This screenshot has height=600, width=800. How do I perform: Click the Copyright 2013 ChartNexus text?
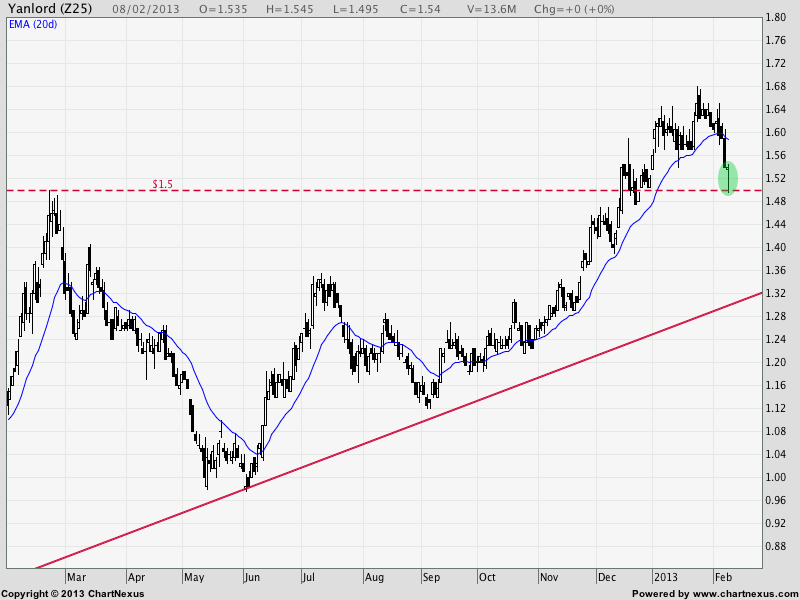click(72, 594)
